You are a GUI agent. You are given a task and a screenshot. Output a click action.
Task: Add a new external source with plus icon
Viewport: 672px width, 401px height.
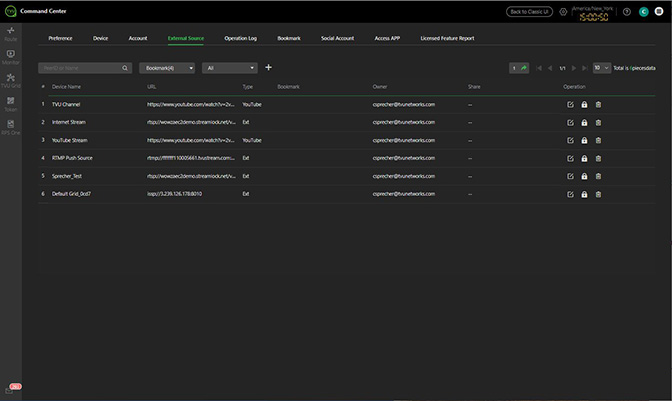(268, 67)
